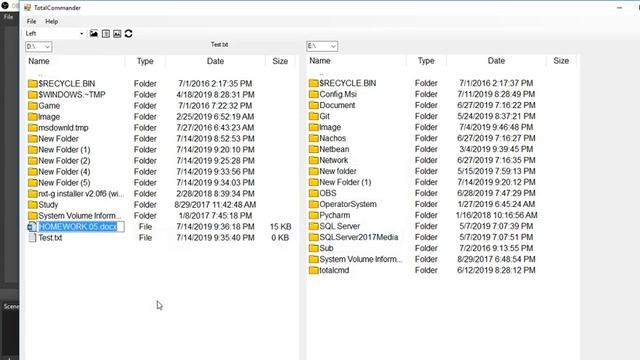Select the Document folder
640x360 pixels.
332,105
